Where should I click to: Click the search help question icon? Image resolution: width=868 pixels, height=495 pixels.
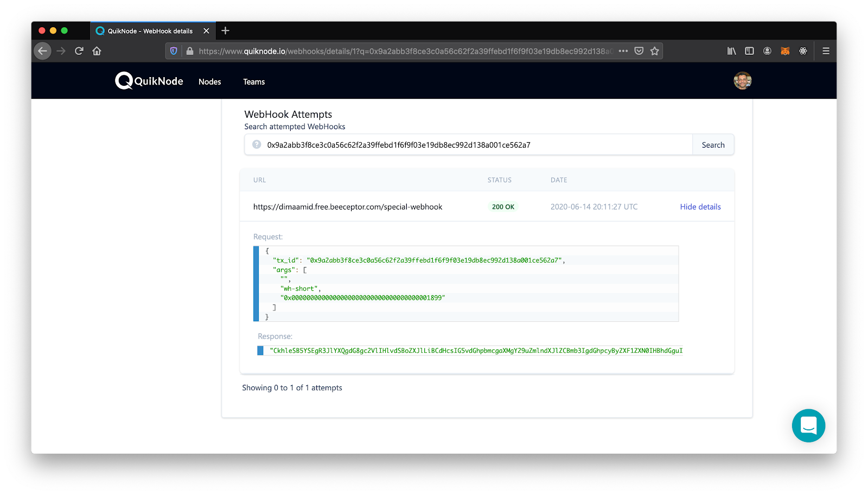click(x=257, y=144)
